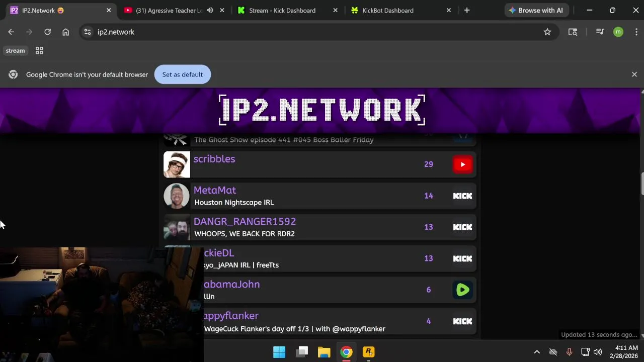Click the IP2.NETWORK logo header
Image resolution: width=644 pixels, height=362 pixels.
click(322, 110)
